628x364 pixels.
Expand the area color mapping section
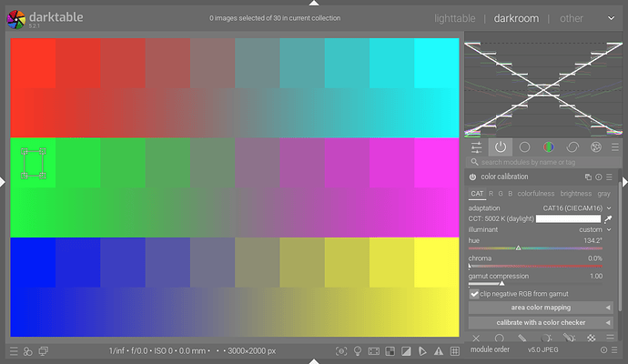click(542, 308)
